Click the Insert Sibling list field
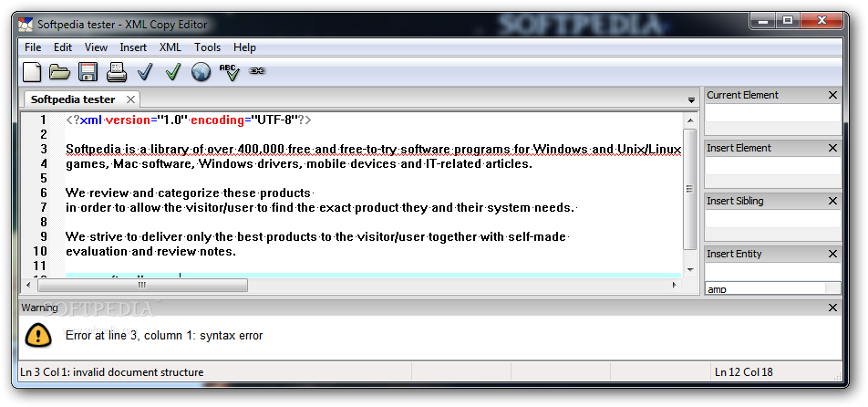Screen dimensions: 868x407 click(772, 219)
